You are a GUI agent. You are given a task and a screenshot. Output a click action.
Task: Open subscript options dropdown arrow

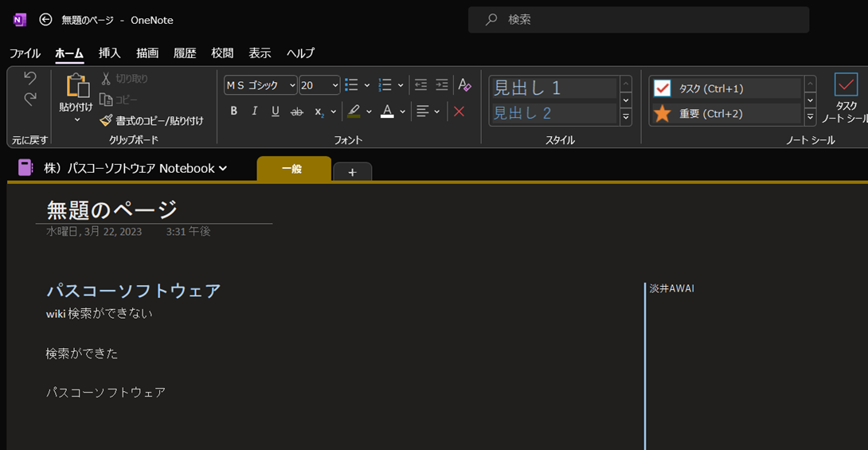pyautogui.click(x=333, y=112)
